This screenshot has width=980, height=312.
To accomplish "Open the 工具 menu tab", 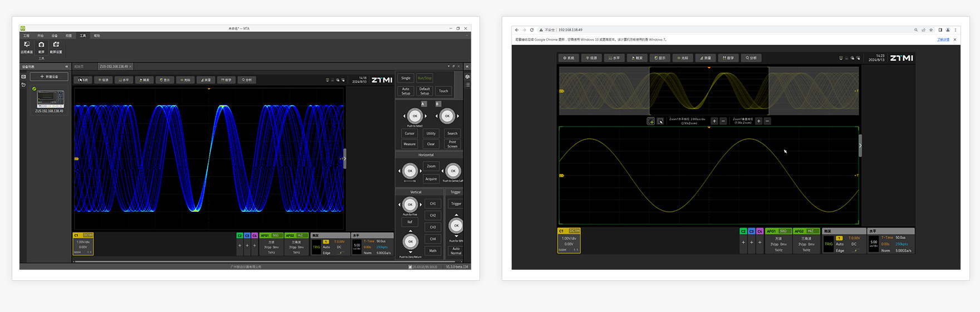I will [82, 36].
